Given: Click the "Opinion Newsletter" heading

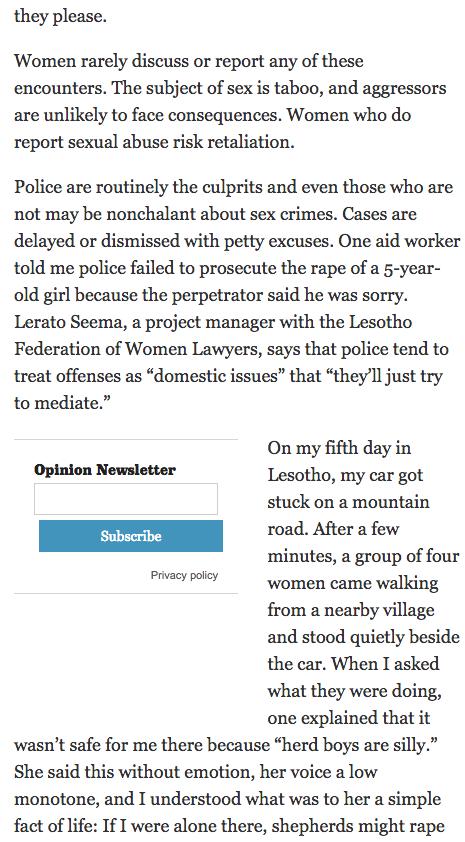Looking at the screenshot, I should (105, 470).
